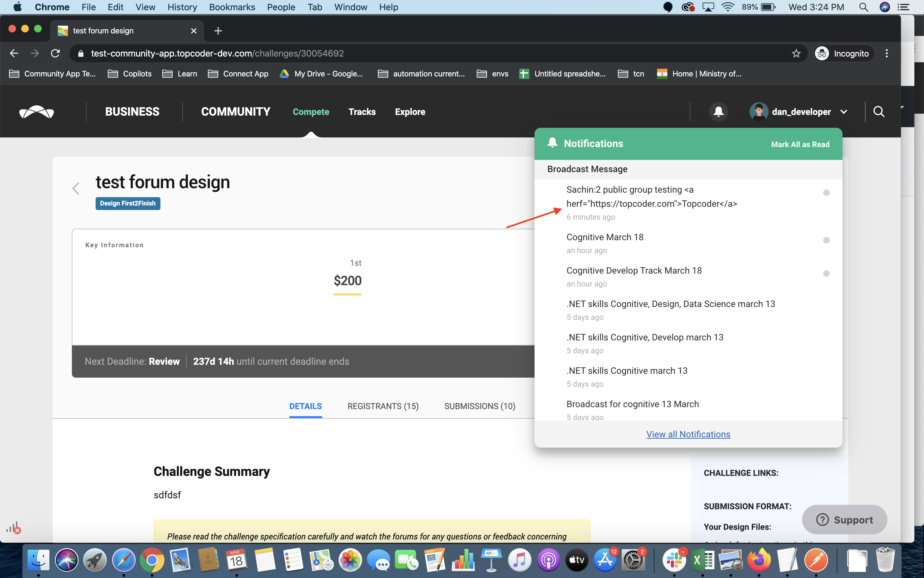The width and height of the screenshot is (924, 578).
Task: Open Photos app in dock
Action: point(350,560)
